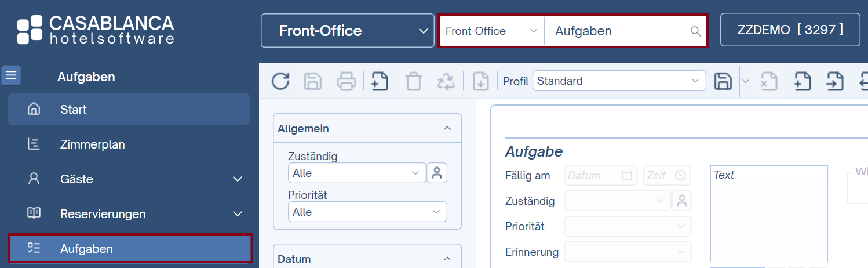Open the calendar picker in the Datum field

(x=626, y=175)
